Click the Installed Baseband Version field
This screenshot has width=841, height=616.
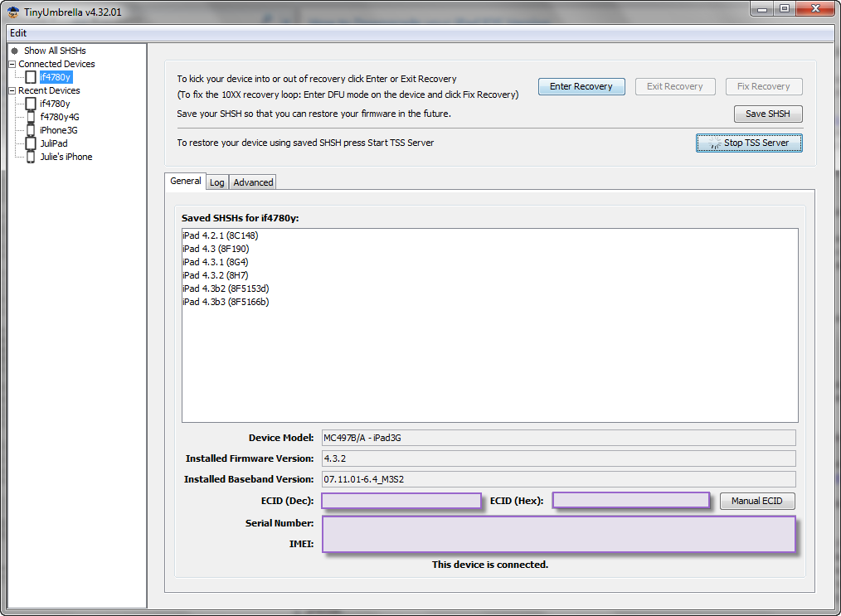558,479
